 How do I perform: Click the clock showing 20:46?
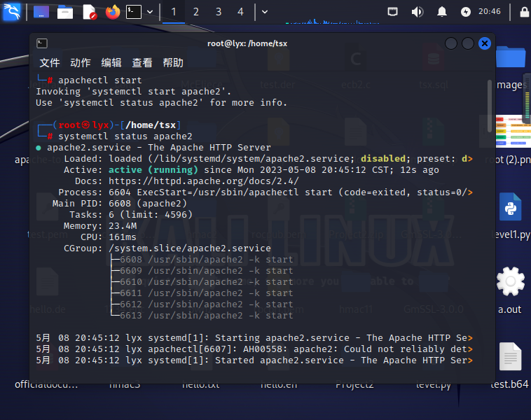point(490,11)
